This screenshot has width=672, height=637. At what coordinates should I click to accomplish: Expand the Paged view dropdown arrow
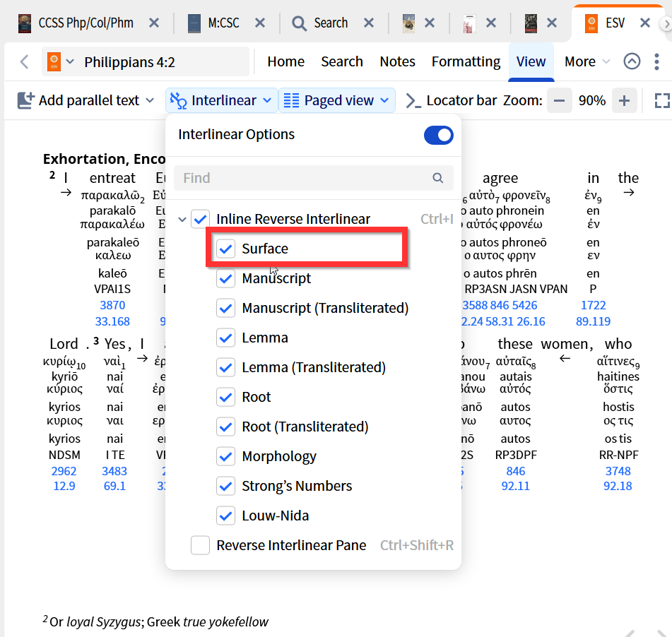[384, 100]
